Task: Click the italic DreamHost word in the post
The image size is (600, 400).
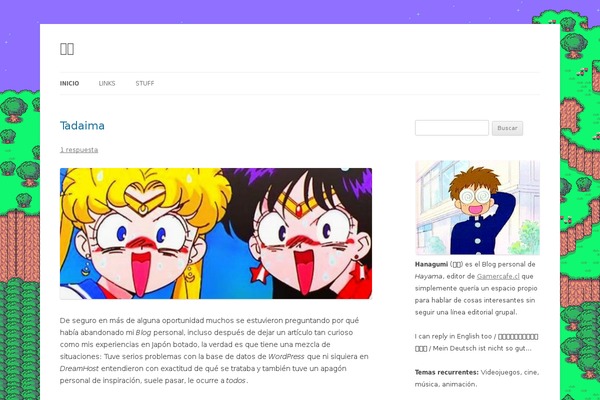Action: [x=79, y=369]
